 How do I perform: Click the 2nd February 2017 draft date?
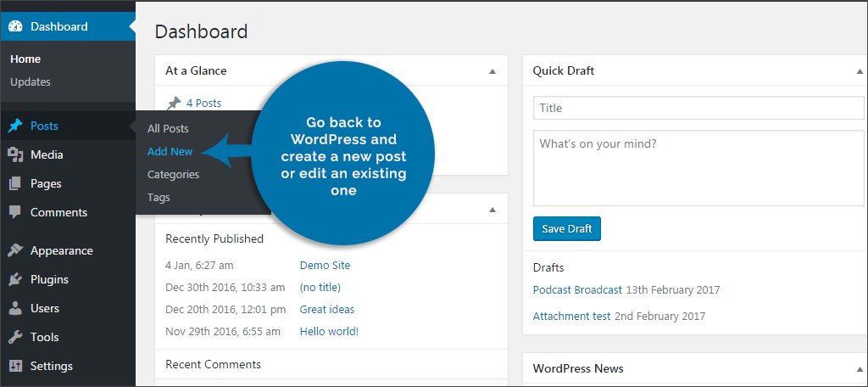point(660,316)
